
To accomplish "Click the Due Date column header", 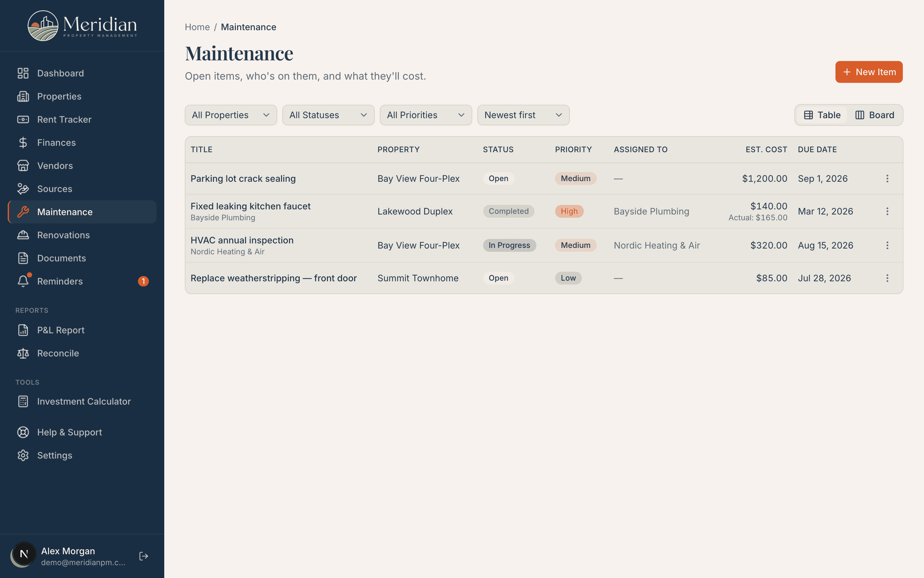I will (x=817, y=149).
